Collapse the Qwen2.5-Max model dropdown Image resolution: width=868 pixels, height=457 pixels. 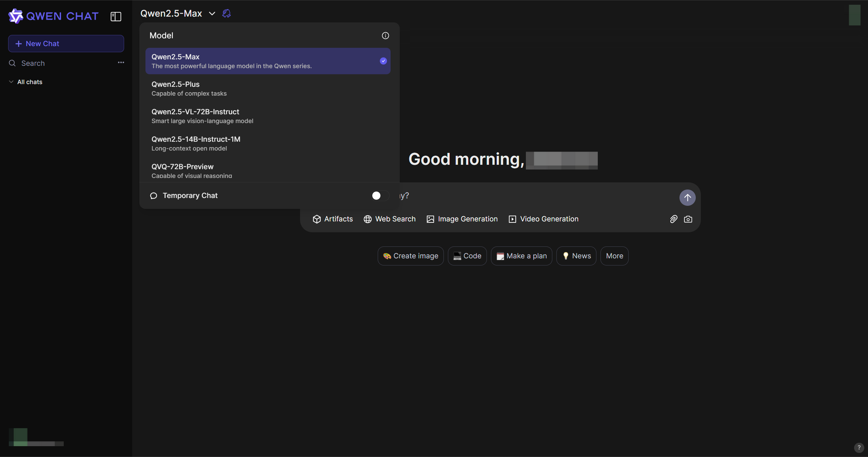pos(212,14)
